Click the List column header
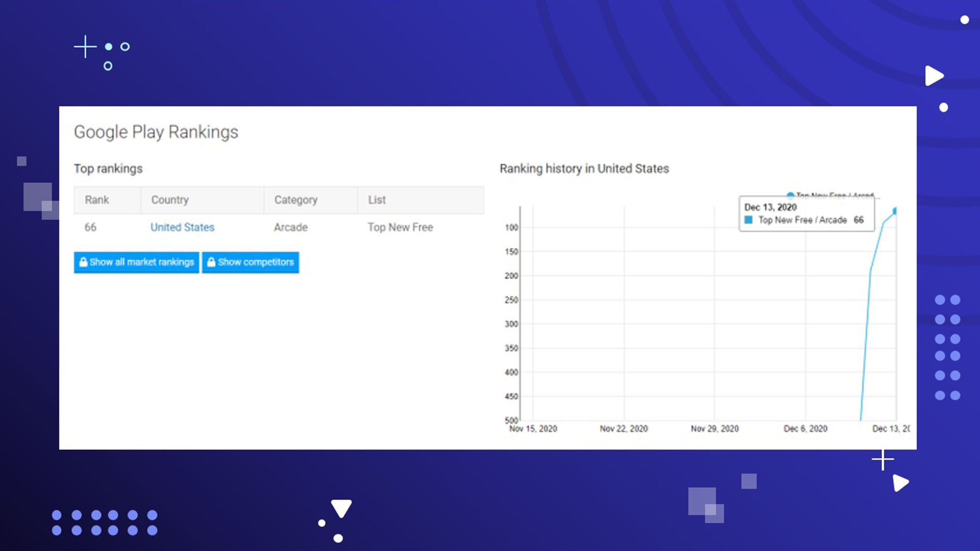The height and width of the screenshot is (551, 980). (377, 200)
